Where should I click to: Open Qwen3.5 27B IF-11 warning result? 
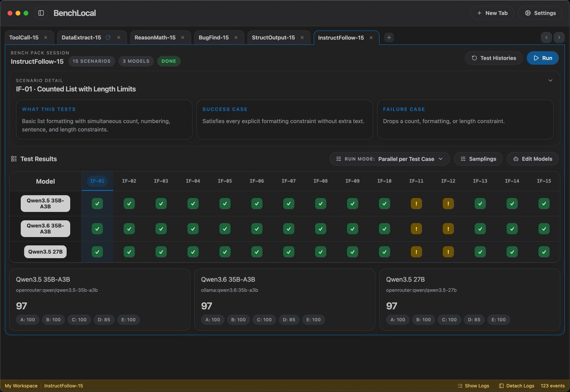[416, 252]
